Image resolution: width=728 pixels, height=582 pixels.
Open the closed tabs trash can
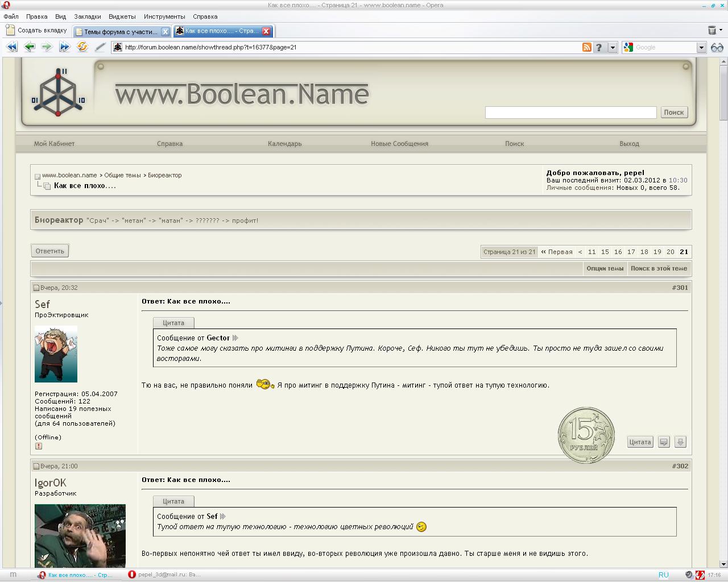(712, 31)
